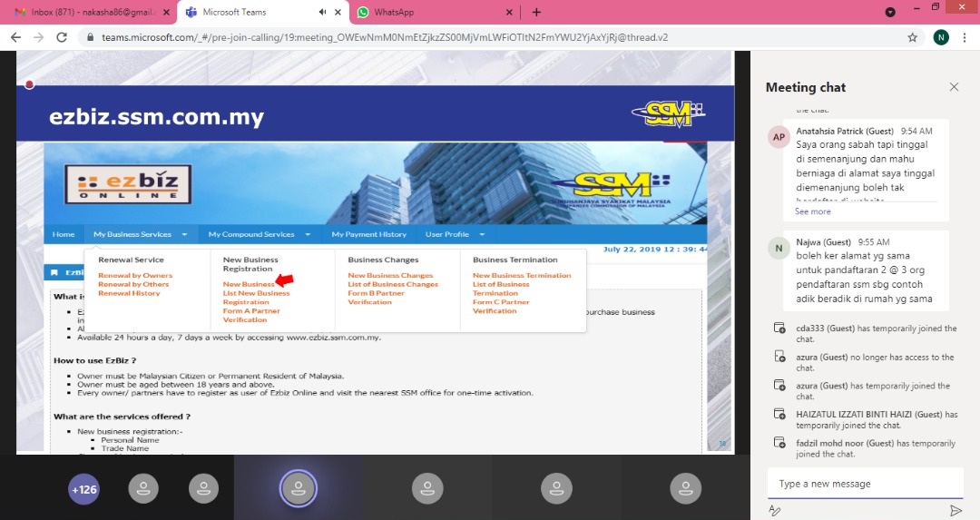Click the send message arrow icon

pyautogui.click(x=955, y=511)
